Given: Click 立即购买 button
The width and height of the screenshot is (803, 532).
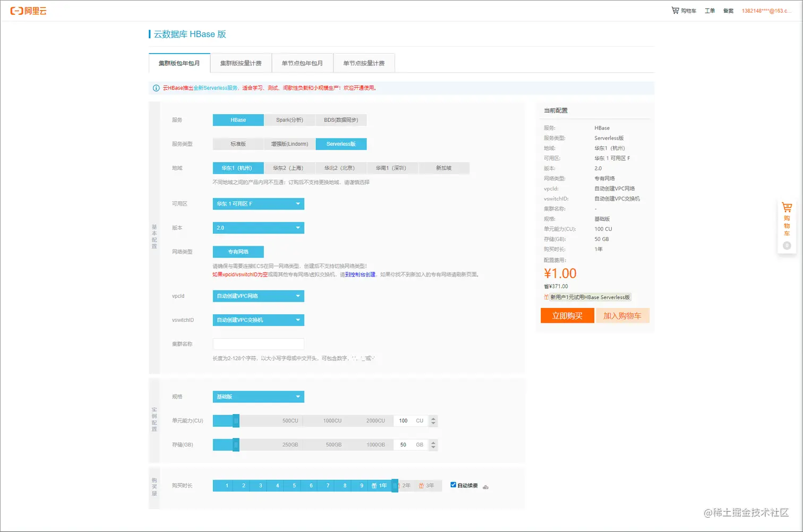Looking at the screenshot, I should pos(567,315).
